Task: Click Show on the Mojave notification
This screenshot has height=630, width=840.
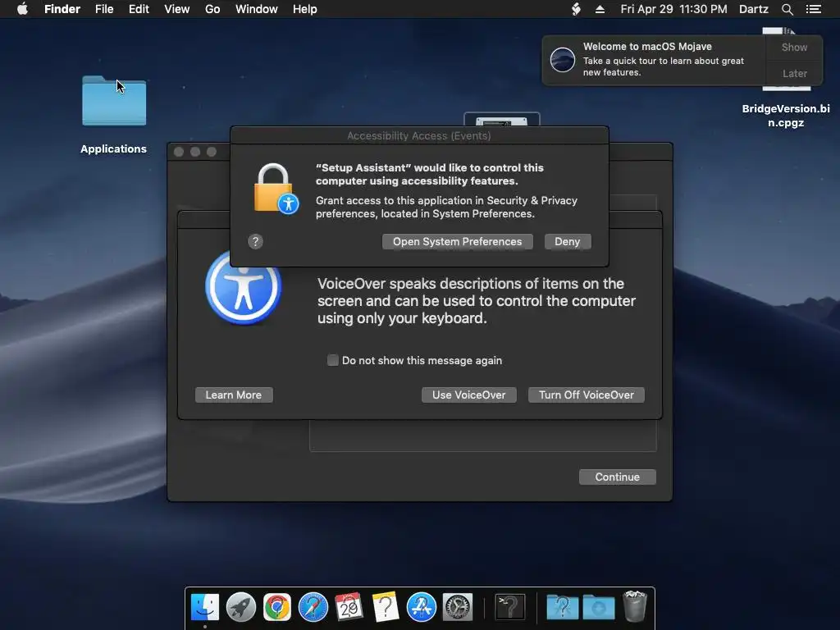Action: point(794,47)
